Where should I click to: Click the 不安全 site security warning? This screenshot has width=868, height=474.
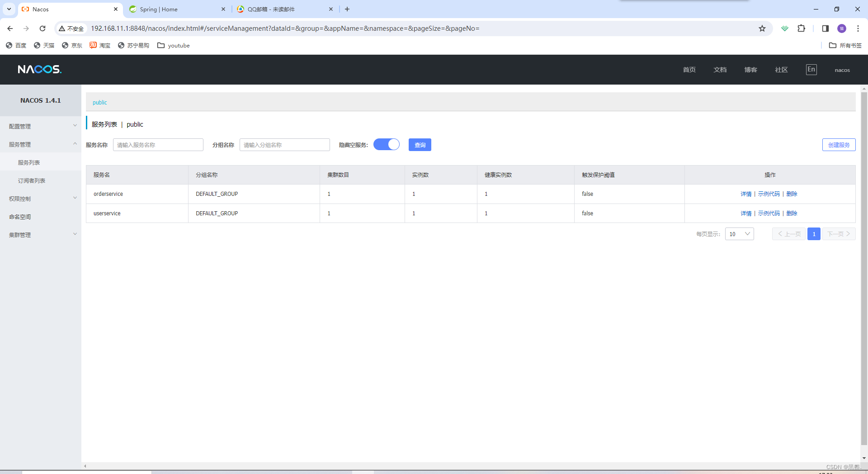tap(71, 28)
